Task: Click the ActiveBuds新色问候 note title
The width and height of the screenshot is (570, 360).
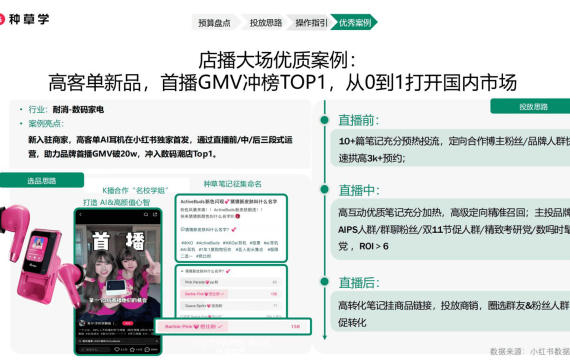Action: click(229, 201)
